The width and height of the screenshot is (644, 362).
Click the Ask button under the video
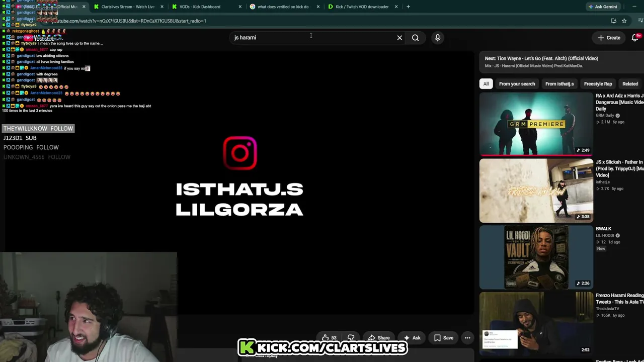point(412,338)
